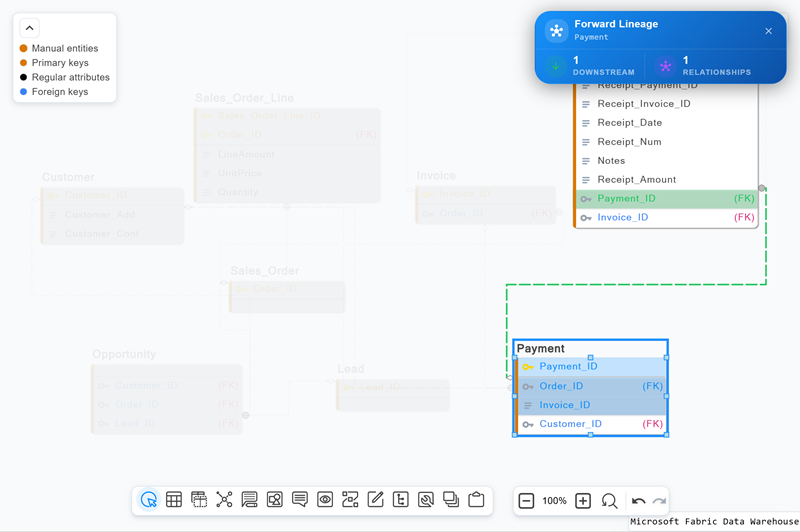Select Payment_ID primary key in Payment table
Image resolution: width=800 pixels, height=532 pixels.
[592, 367]
